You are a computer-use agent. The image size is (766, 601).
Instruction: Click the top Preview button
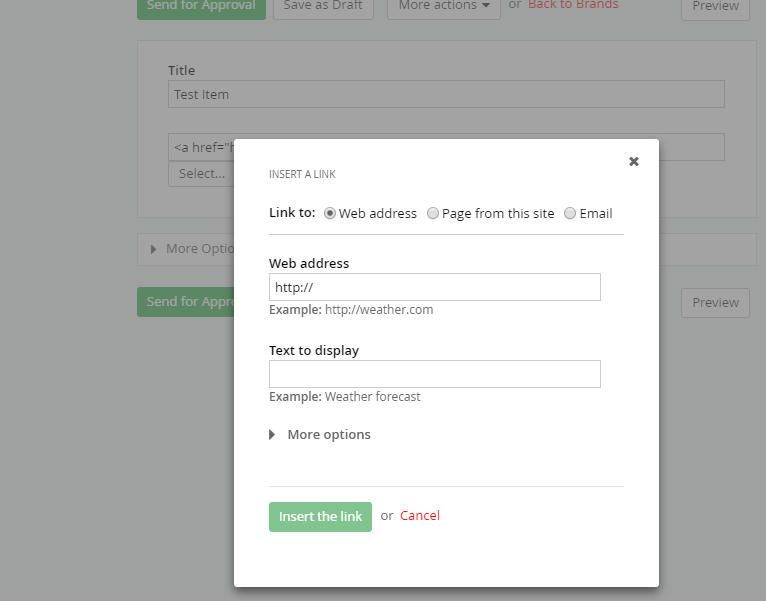point(715,6)
